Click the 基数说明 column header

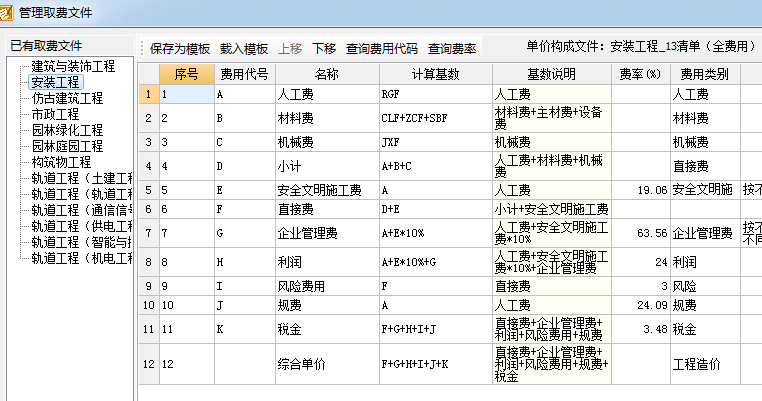(552, 74)
